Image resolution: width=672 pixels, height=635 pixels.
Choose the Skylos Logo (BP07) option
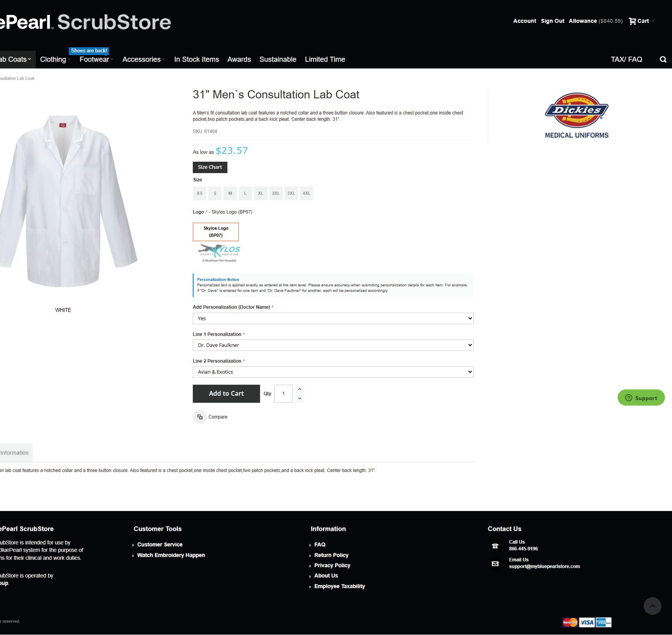coord(216,232)
